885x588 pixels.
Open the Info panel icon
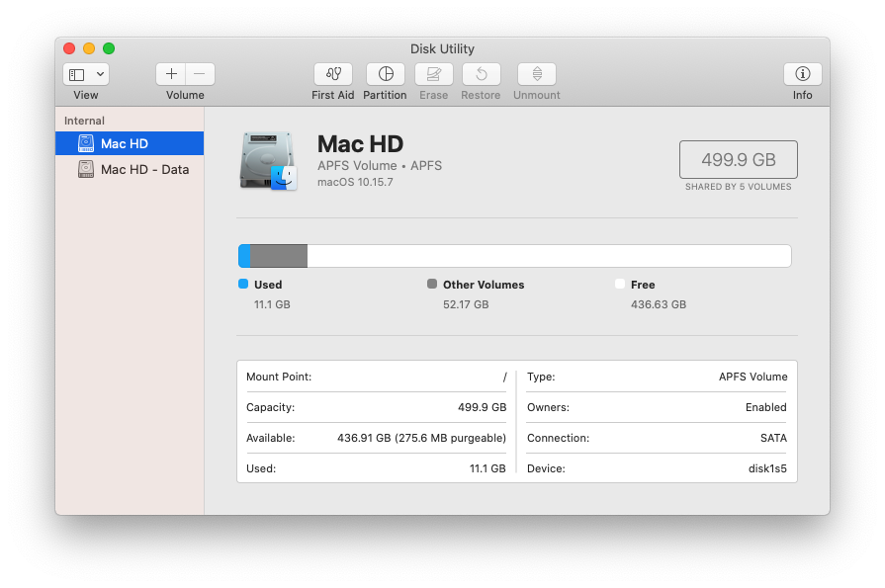803,74
